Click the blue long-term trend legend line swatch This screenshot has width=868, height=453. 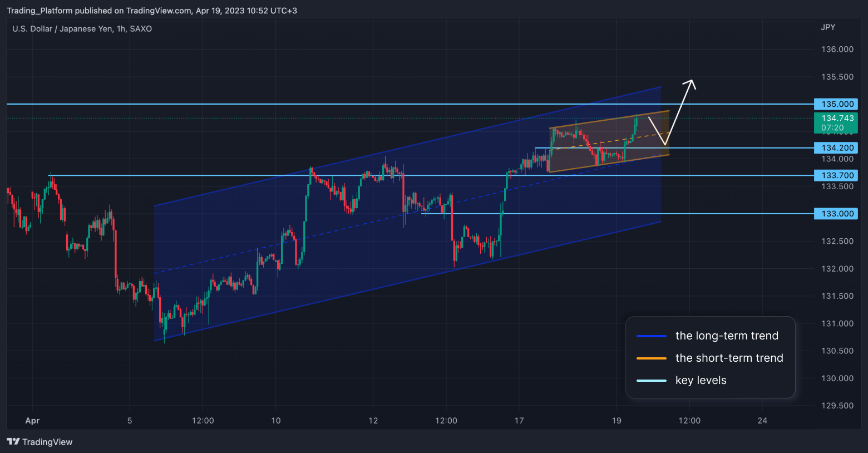[x=652, y=336]
